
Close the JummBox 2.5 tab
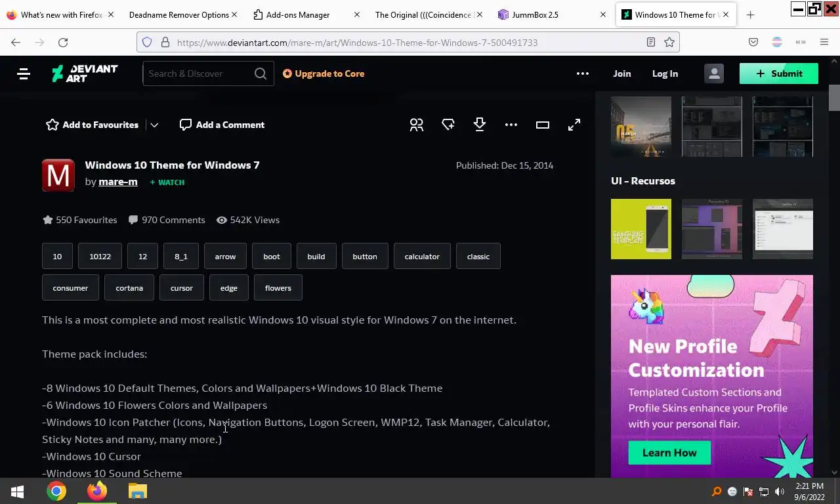(x=603, y=14)
